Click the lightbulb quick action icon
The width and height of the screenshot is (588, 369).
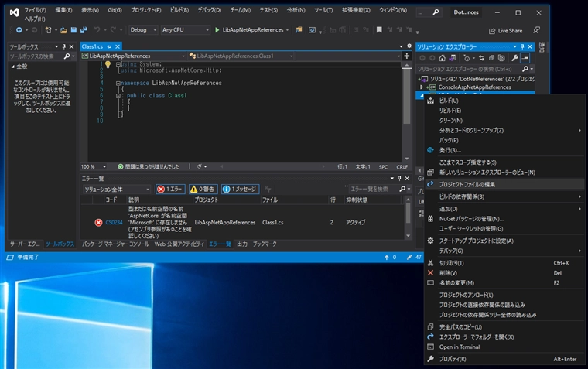point(108,64)
